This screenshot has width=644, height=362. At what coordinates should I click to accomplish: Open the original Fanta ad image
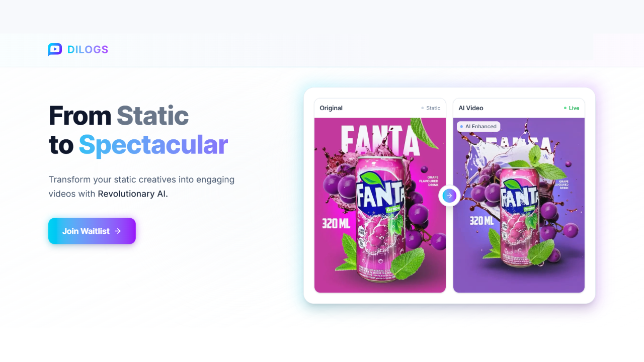[x=380, y=205]
